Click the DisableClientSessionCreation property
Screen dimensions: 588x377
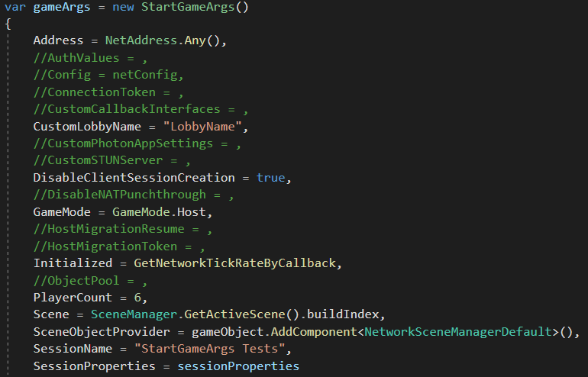134,178
